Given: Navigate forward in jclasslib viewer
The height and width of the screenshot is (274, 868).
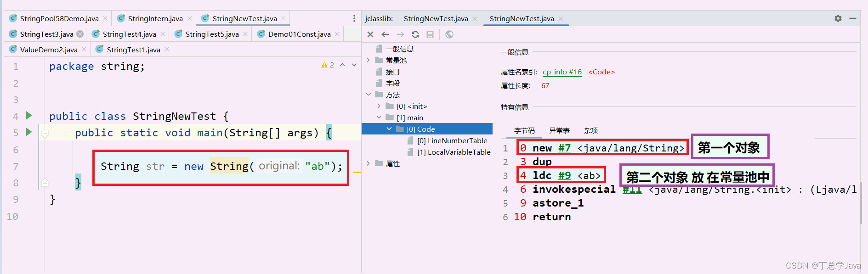Looking at the screenshot, I should tap(400, 34).
